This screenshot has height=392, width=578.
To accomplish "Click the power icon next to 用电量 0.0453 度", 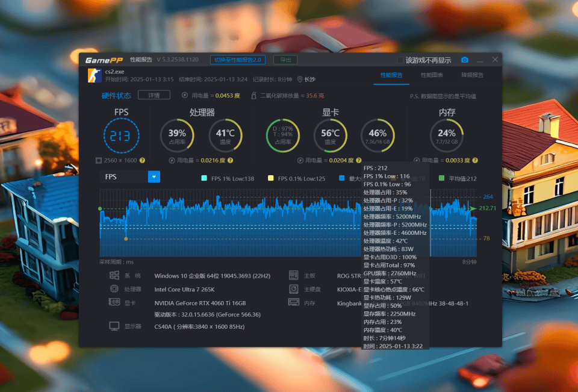I will [x=185, y=95].
